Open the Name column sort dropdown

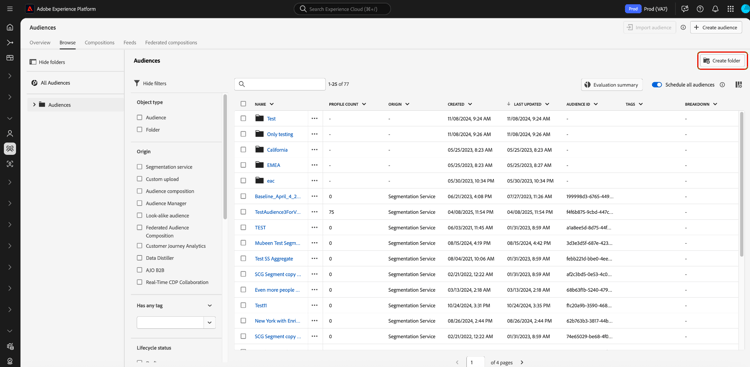(x=272, y=104)
